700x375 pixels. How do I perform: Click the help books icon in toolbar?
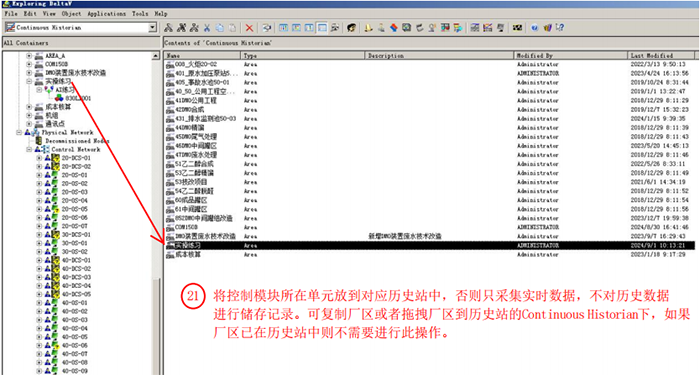547,28
